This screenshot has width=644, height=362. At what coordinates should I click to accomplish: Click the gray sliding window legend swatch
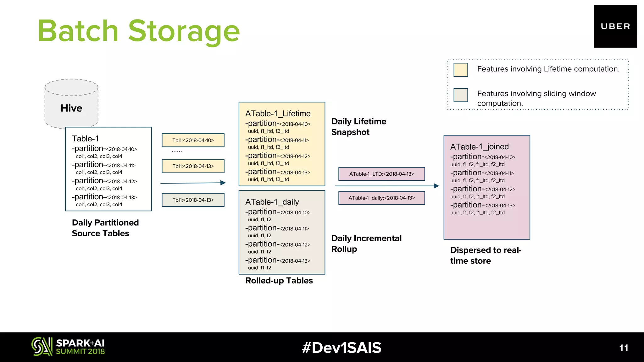click(461, 95)
